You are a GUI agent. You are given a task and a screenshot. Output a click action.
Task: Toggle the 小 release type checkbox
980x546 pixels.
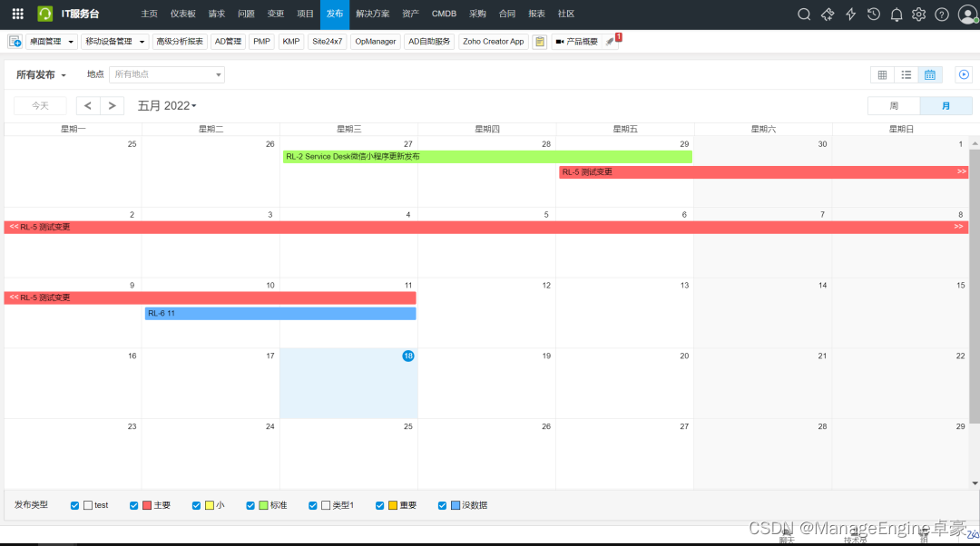[196, 505]
